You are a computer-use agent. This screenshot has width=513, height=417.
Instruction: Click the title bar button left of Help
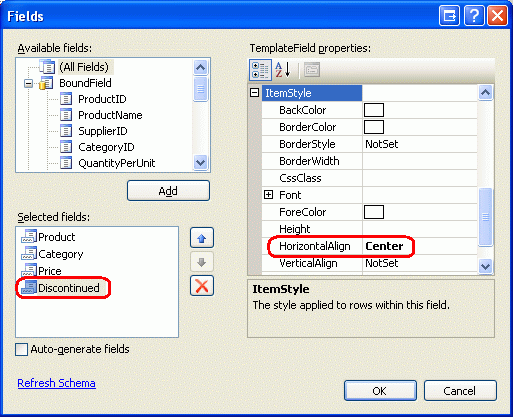[449, 16]
